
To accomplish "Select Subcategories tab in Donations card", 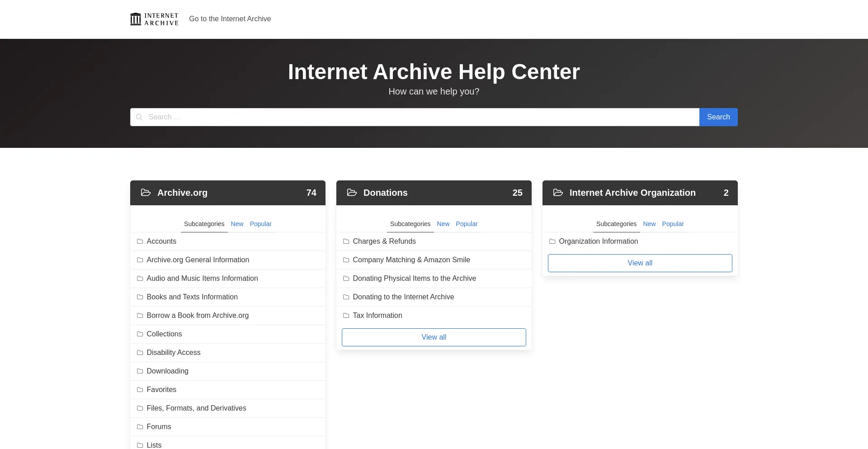I will point(410,224).
